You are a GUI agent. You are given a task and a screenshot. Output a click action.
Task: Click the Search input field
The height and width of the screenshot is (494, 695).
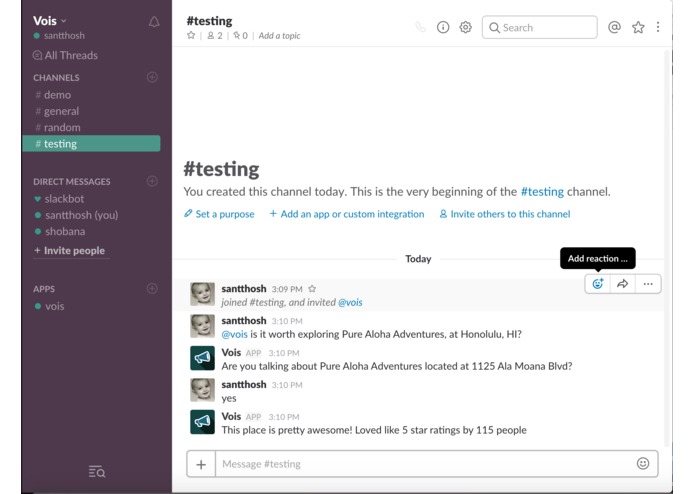click(x=539, y=27)
